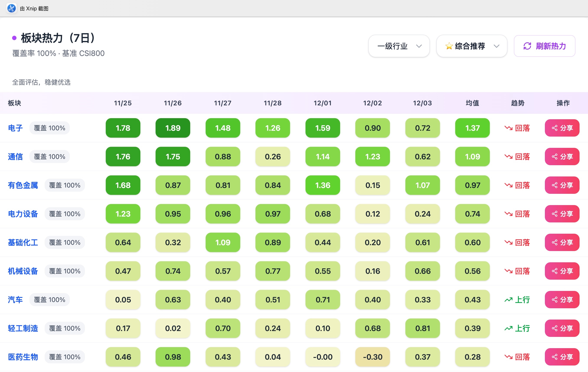Screen dimensions: 588x372
Task: Click the Xnip app icon in title bar
Action: point(11,8)
